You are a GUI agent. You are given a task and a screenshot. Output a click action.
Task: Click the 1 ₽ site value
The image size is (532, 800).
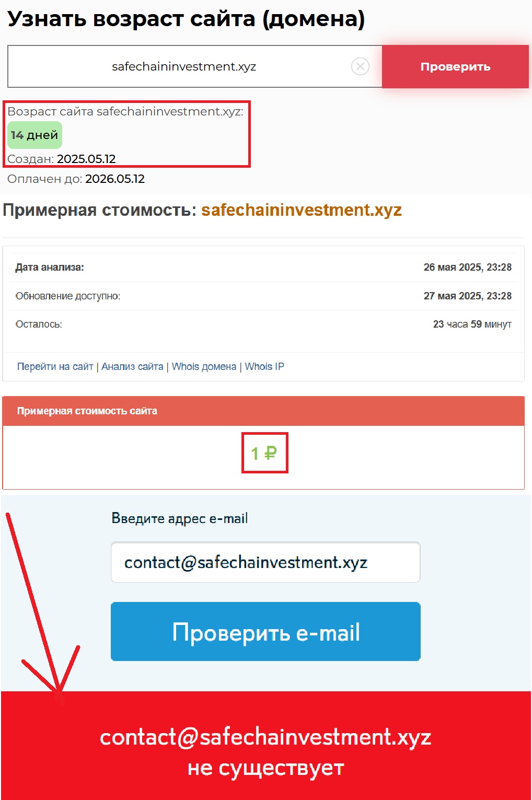(264, 453)
